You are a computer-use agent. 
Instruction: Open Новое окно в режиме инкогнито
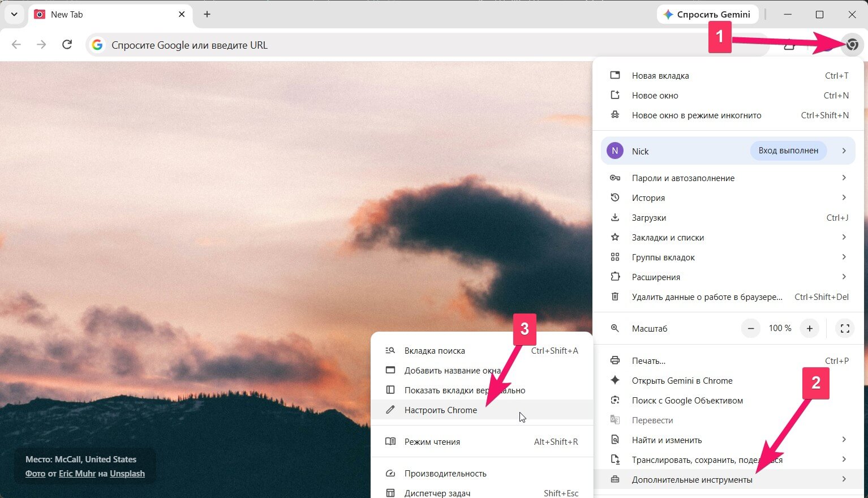coord(728,115)
